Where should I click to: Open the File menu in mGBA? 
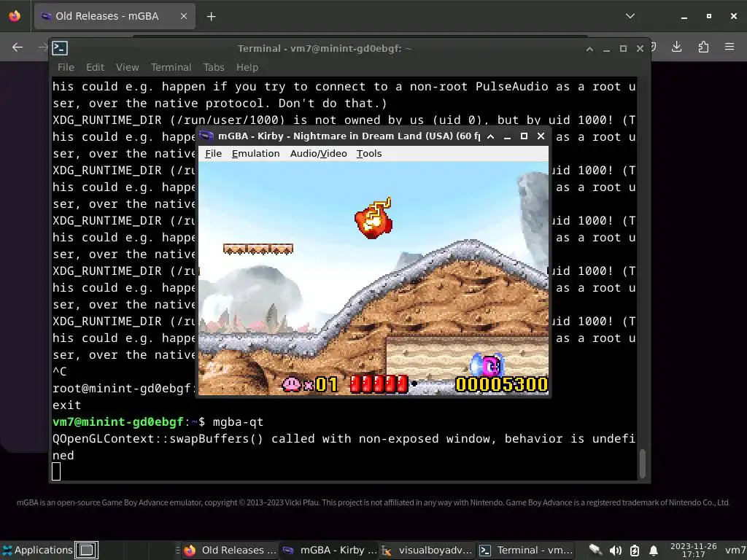(x=213, y=153)
